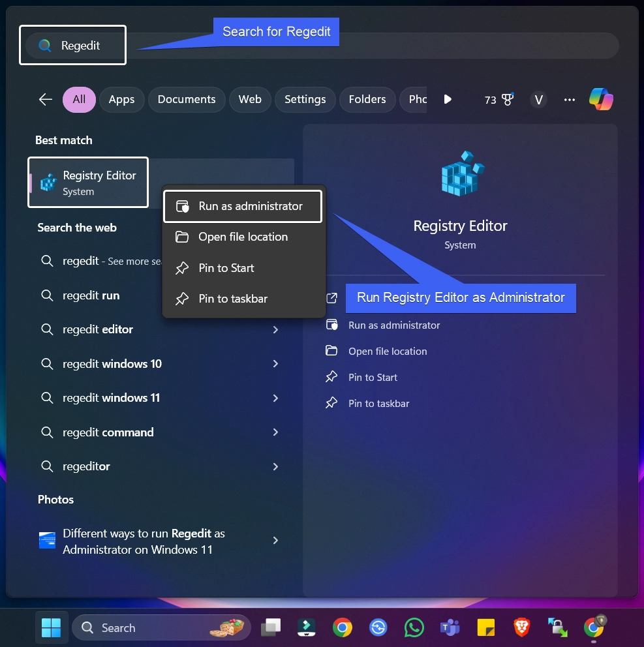The width and height of the screenshot is (644, 647).
Task: Choose Open file location in context menu
Action: [243, 237]
